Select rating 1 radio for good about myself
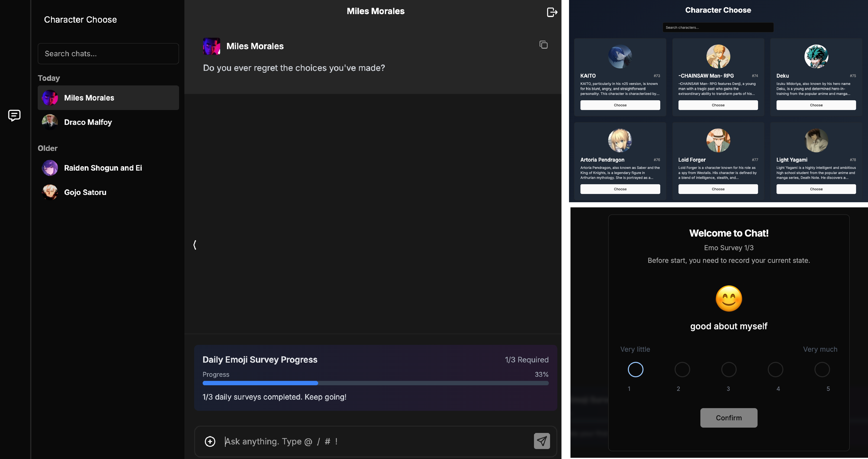Viewport: 868px width, 459px height. [635, 369]
